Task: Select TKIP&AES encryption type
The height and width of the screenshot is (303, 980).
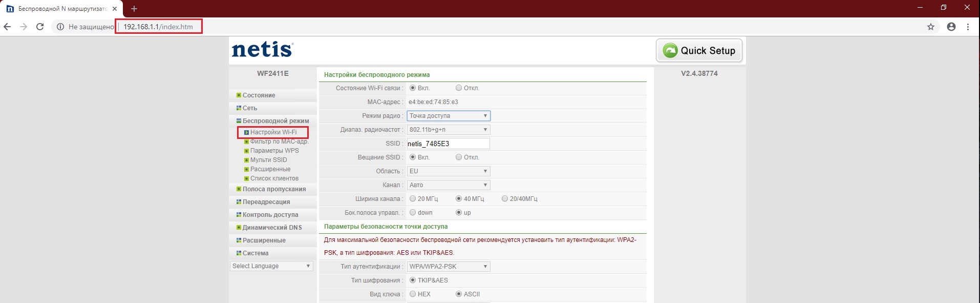Action: (413, 280)
